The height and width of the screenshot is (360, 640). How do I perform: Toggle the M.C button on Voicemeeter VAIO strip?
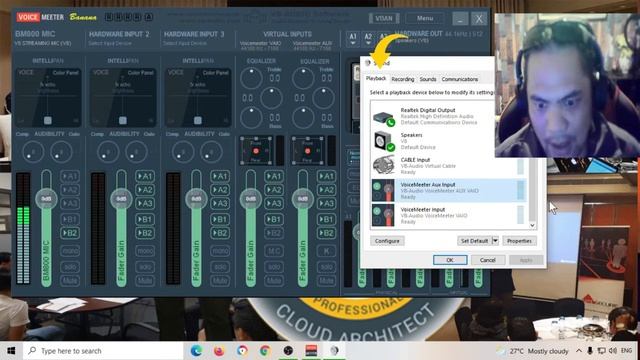click(274, 251)
